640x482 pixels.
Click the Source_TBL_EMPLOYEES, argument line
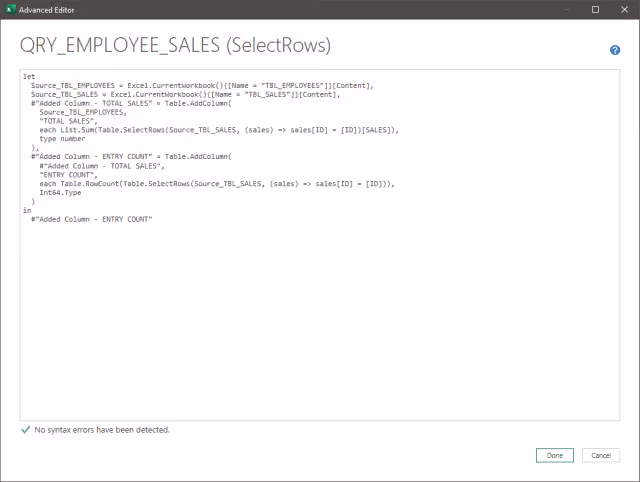click(x=83, y=112)
